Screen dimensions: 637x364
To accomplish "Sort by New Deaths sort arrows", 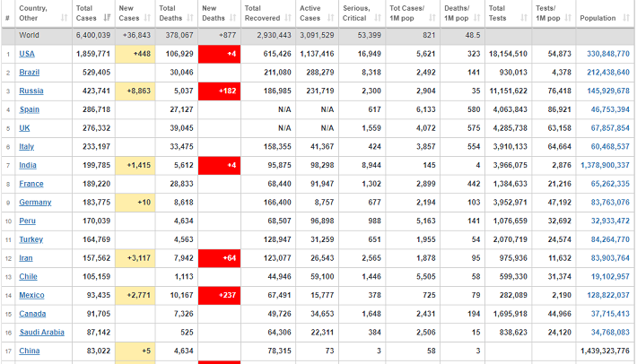I will coord(232,18).
